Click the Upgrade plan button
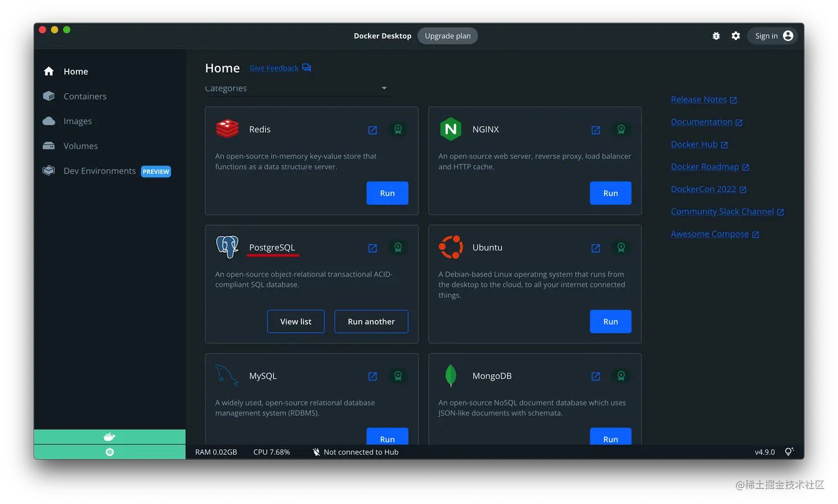The image size is (838, 504). coord(447,36)
